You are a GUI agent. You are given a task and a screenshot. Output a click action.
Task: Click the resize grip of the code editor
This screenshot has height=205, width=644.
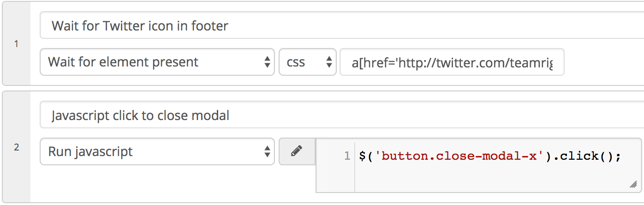[x=633, y=185]
